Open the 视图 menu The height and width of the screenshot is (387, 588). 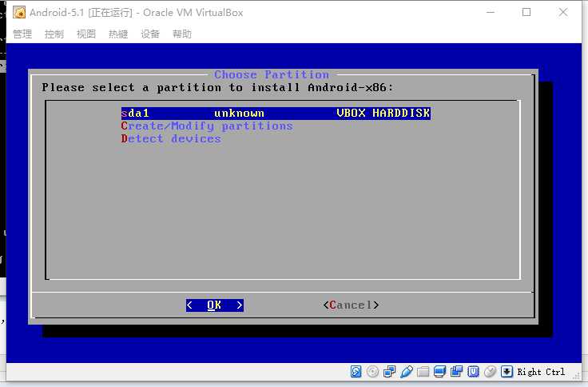(x=86, y=34)
